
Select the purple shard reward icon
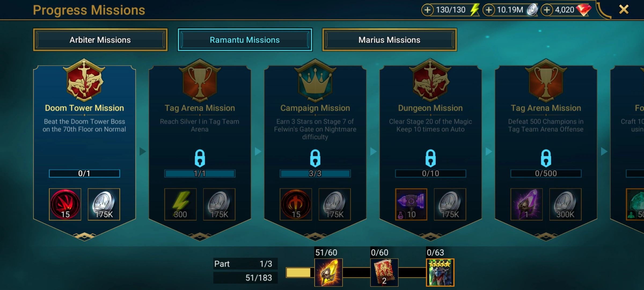pyautogui.click(x=526, y=204)
